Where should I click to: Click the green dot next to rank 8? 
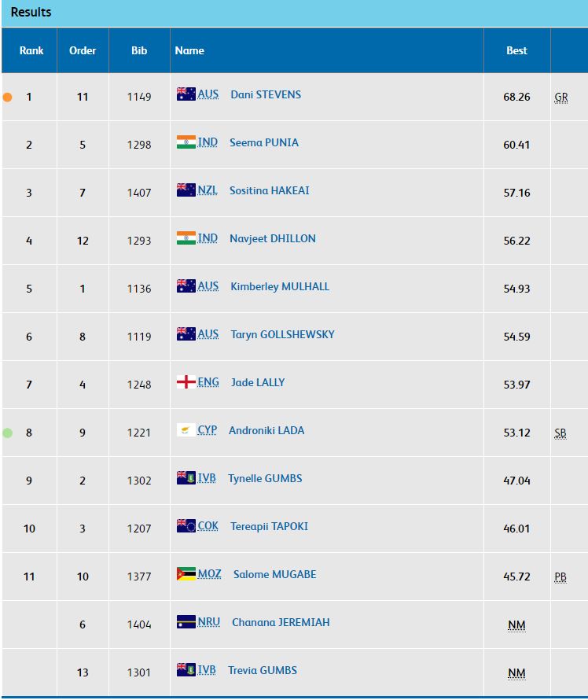pyautogui.click(x=8, y=433)
